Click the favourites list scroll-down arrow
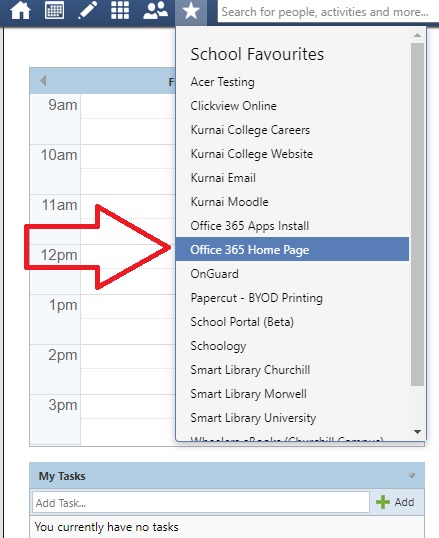The image size is (439, 538). coord(417,432)
